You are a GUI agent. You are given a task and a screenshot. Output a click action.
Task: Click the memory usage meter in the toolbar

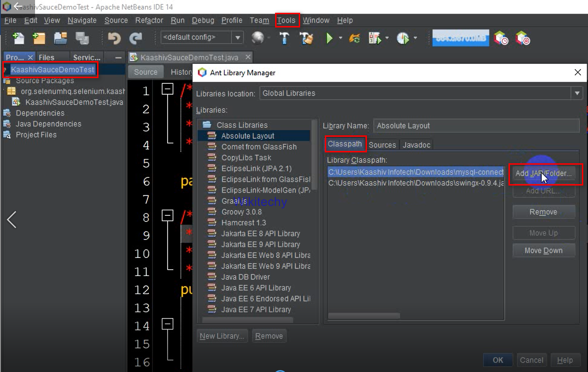click(460, 38)
